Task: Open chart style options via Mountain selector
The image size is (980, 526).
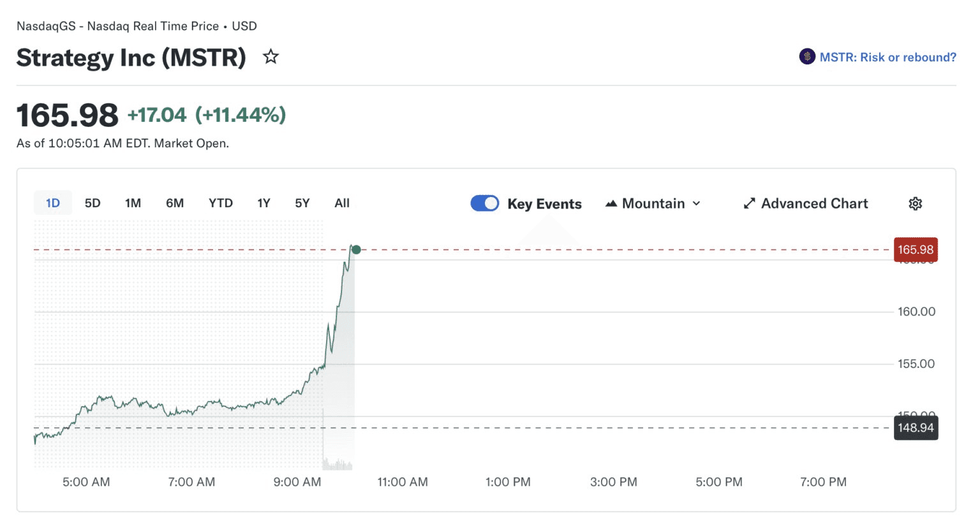Action: pyautogui.click(x=652, y=203)
